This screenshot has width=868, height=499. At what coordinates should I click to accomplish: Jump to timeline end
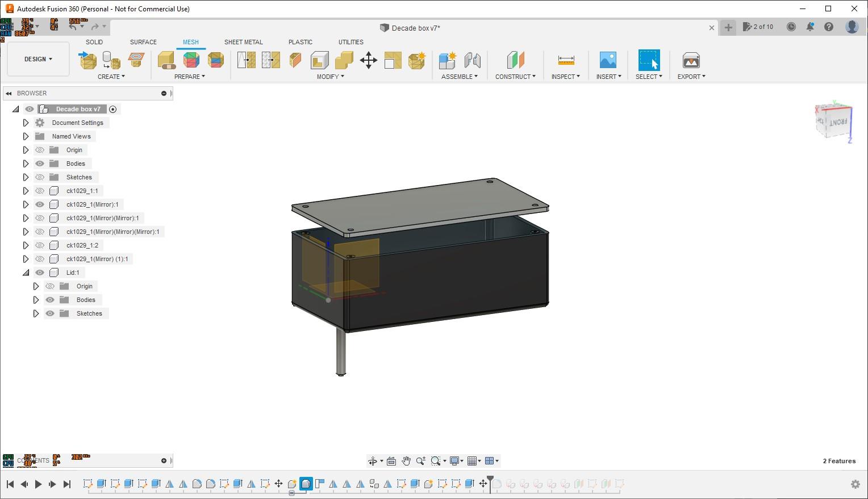click(67, 484)
